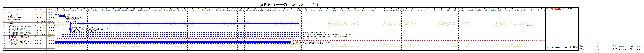The image size is (644, 53).
Task: Click the 编制日期 footer label
Action: click(x=631, y=46)
